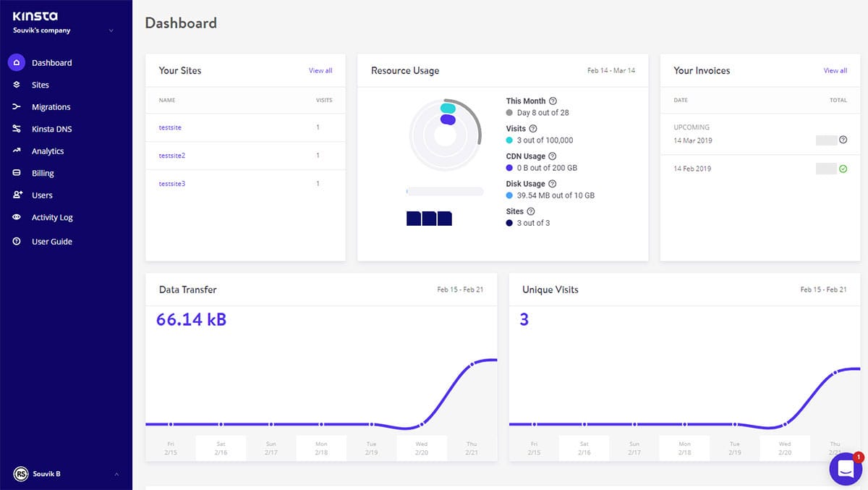Click the Dashboard home icon in sidebar
868x490 pixels.
(17, 63)
